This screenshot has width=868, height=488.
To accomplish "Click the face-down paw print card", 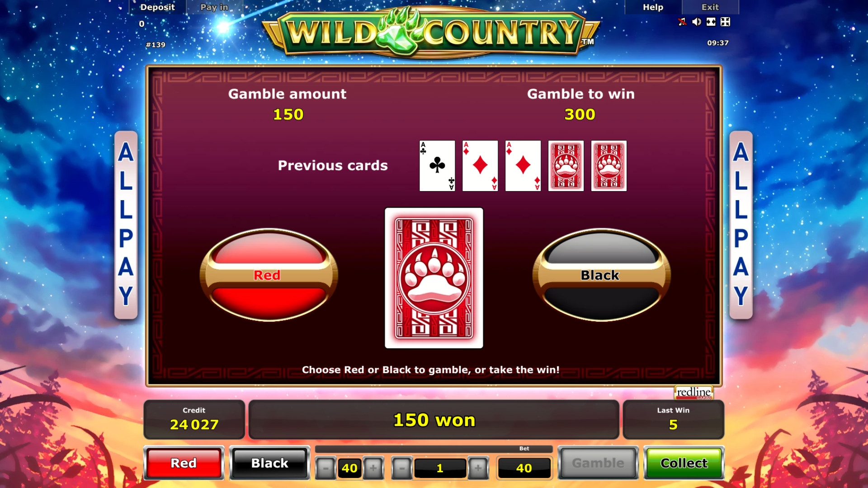I will tap(434, 278).
